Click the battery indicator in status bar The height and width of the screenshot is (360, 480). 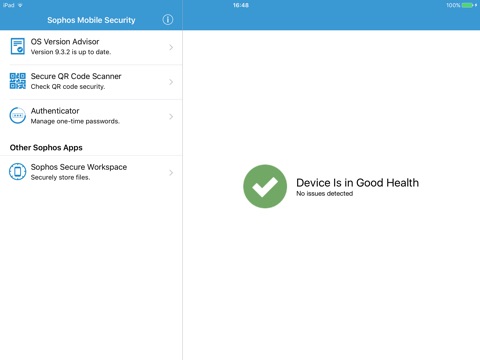point(467,5)
